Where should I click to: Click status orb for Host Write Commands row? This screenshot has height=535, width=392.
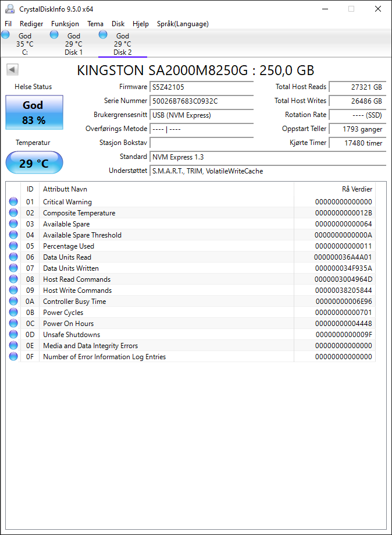click(x=13, y=290)
